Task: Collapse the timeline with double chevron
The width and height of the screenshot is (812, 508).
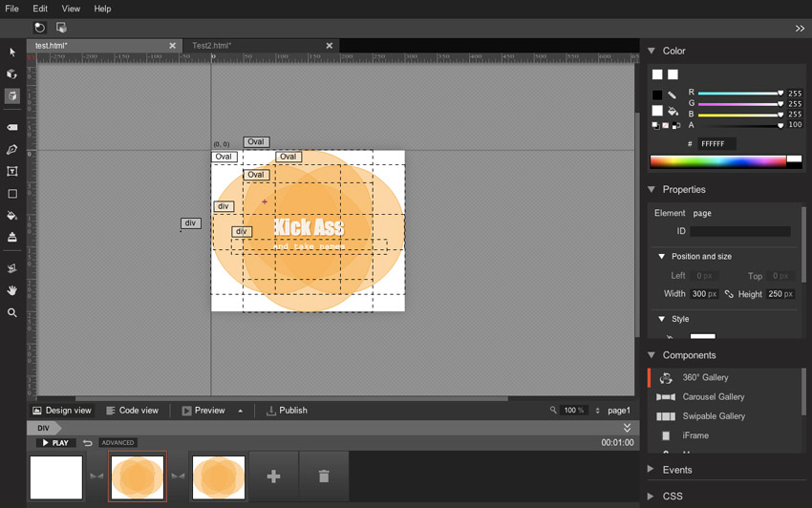Action: click(627, 428)
